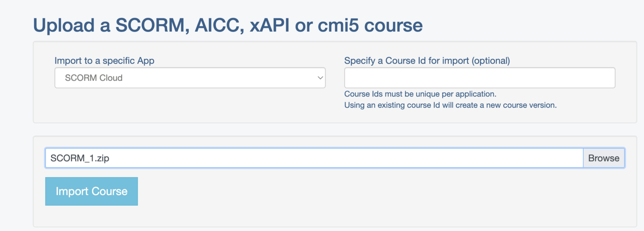Click the Browse button
Viewport: 644px width, 231px height.
pyautogui.click(x=604, y=158)
